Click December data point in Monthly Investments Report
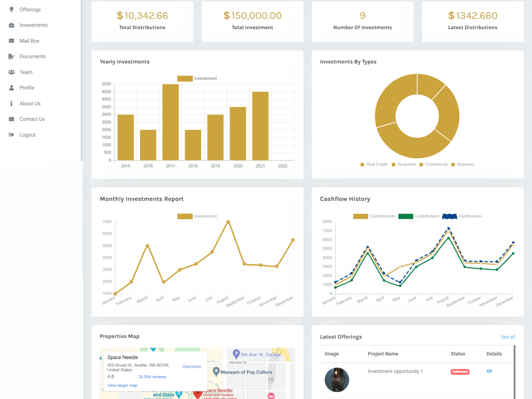 (293, 240)
